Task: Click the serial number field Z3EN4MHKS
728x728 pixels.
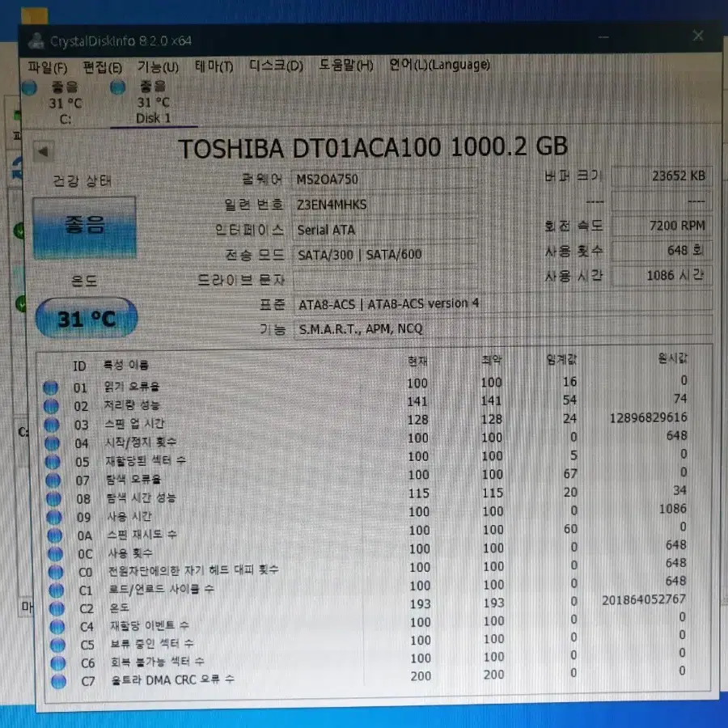Action: pyautogui.click(x=384, y=205)
